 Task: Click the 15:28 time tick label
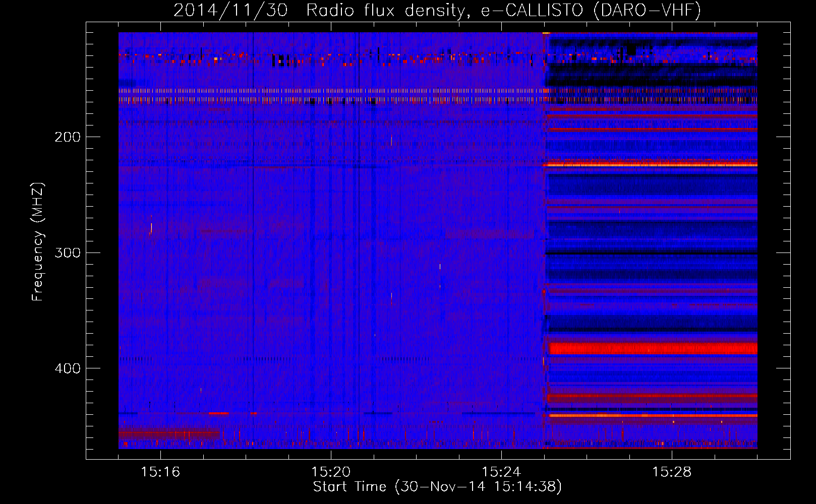672,472
